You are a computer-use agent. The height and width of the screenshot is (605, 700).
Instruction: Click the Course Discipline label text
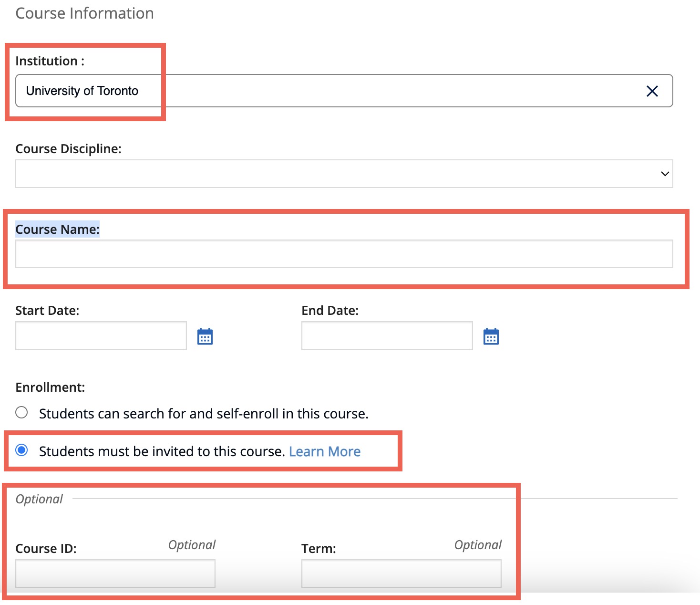point(68,149)
